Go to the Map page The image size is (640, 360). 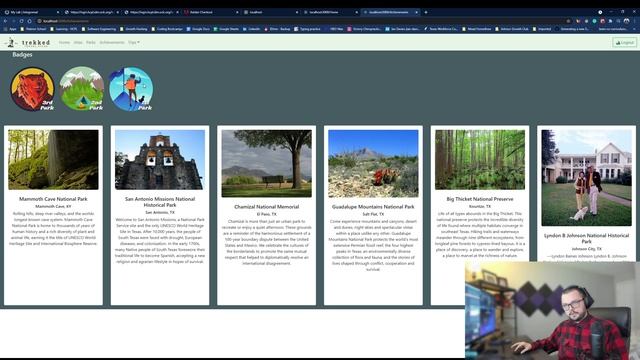78,42
